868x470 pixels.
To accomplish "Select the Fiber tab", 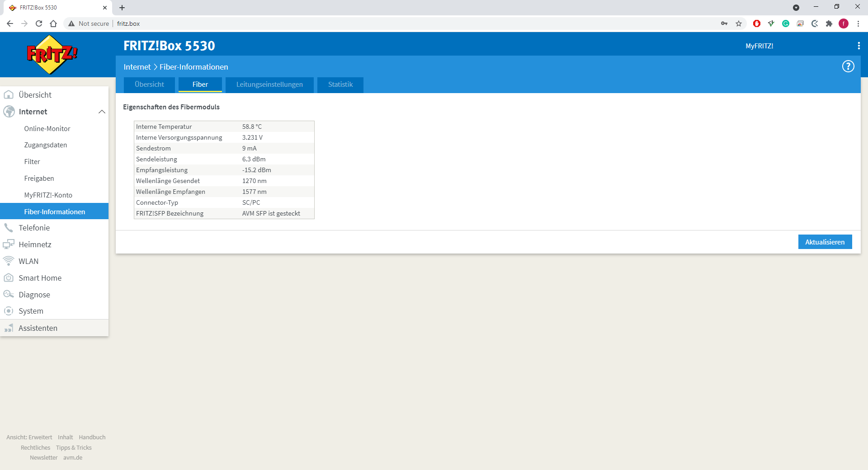I will tap(200, 85).
